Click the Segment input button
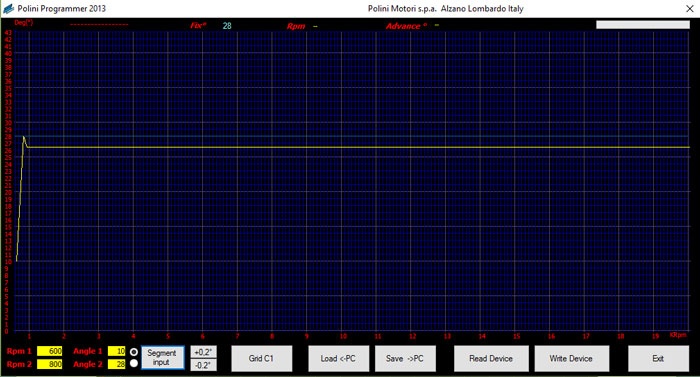Screen dimensions: 700x377 pyautogui.click(x=162, y=358)
